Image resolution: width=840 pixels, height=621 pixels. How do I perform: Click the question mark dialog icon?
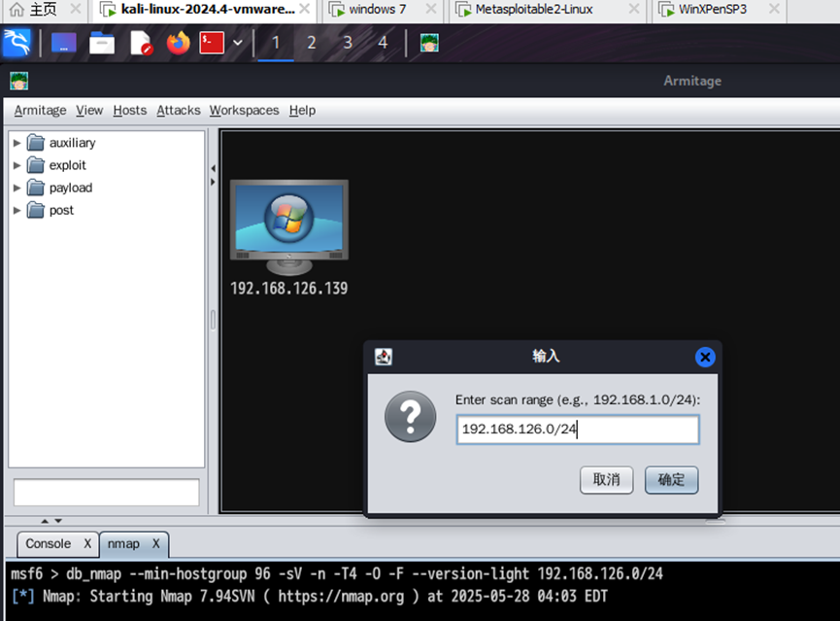pyautogui.click(x=411, y=417)
